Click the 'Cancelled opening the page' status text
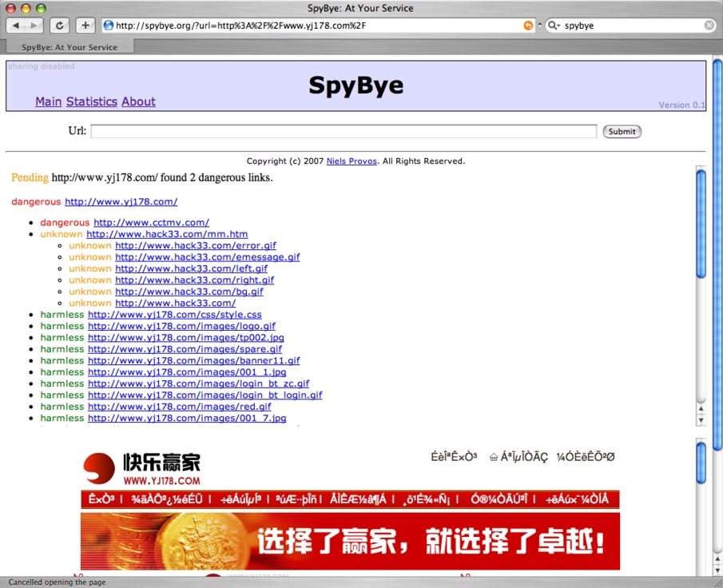 [58, 582]
